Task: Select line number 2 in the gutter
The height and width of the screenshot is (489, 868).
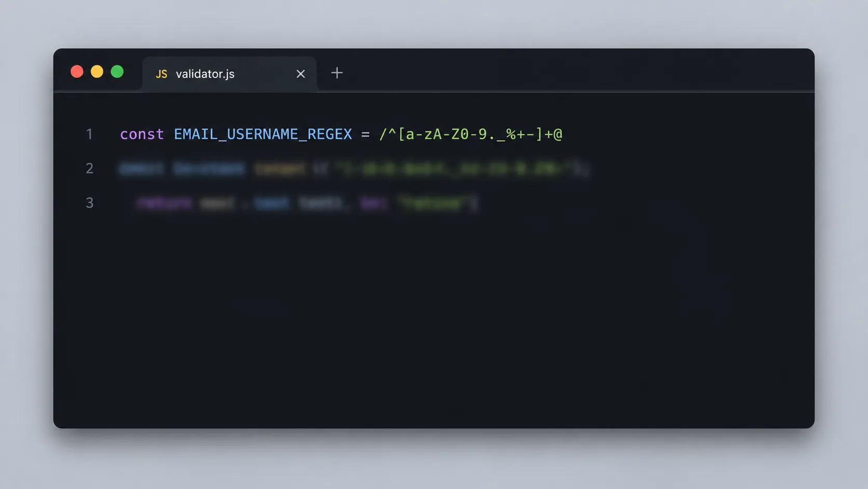Action: pos(89,168)
